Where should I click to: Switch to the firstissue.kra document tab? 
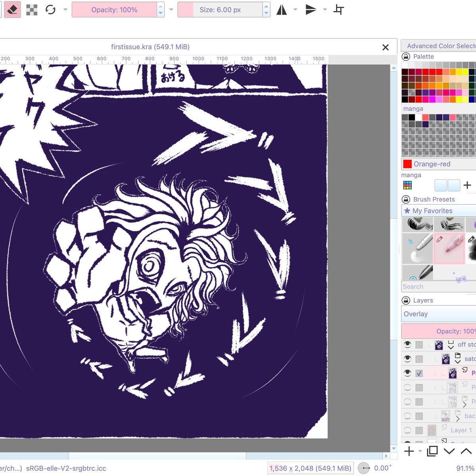point(150,47)
